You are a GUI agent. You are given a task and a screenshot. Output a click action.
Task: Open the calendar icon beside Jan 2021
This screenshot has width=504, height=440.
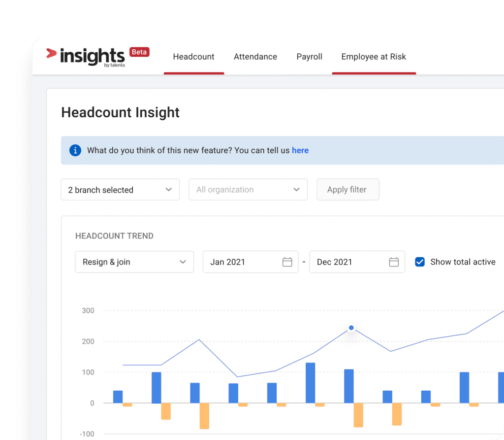coord(288,262)
